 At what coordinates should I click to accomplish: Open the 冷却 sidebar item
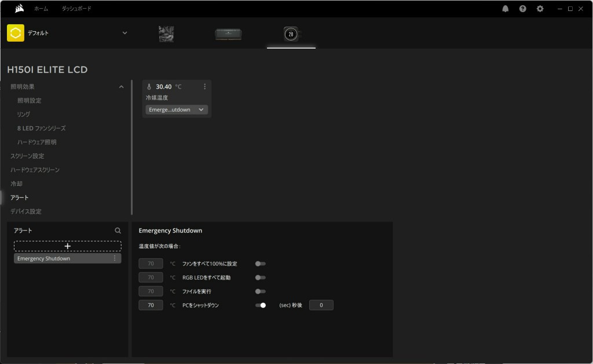[16, 183]
